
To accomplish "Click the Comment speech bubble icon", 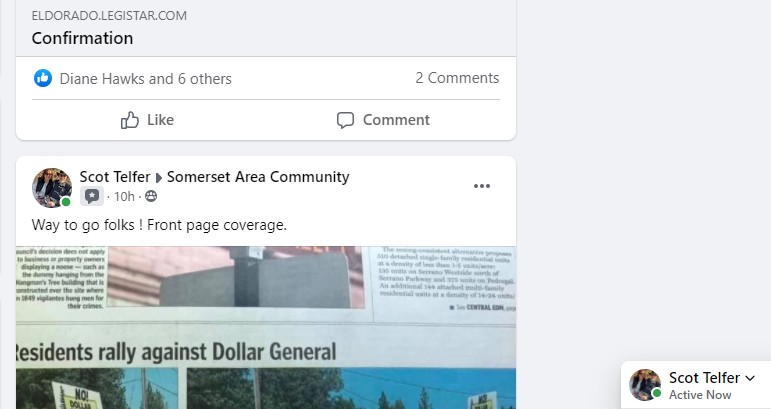I will pyautogui.click(x=345, y=120).
